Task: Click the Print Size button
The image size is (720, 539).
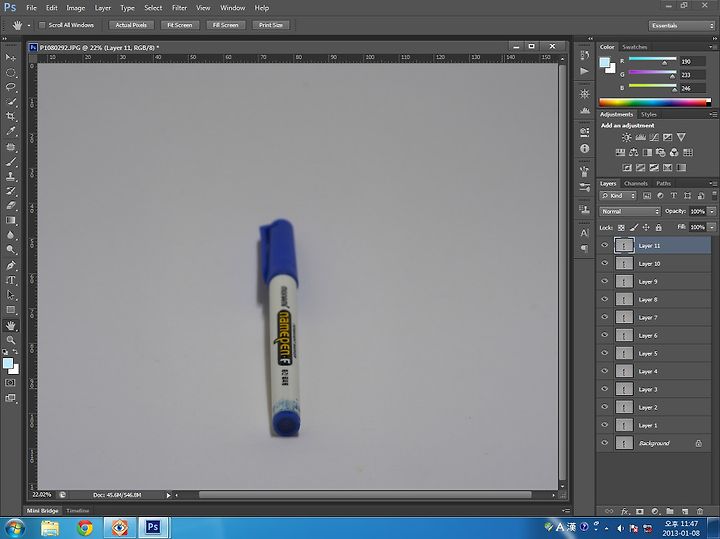Action: 271,25
